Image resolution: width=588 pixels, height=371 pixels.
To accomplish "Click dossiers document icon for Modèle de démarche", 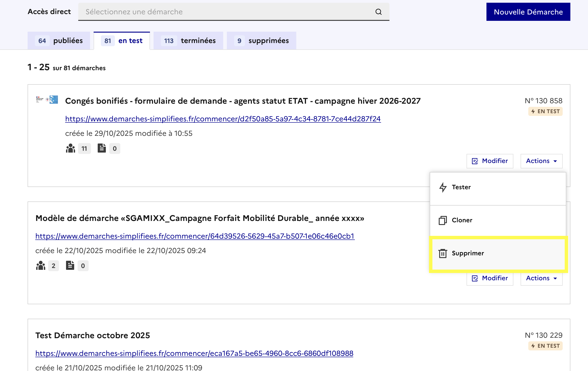I will click(70, 266).
